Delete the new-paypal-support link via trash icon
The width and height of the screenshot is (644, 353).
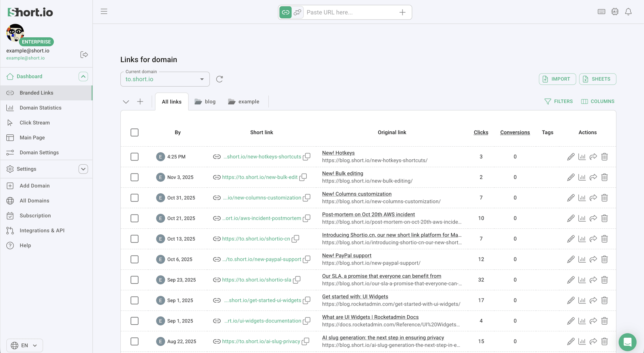click(604, 259)
